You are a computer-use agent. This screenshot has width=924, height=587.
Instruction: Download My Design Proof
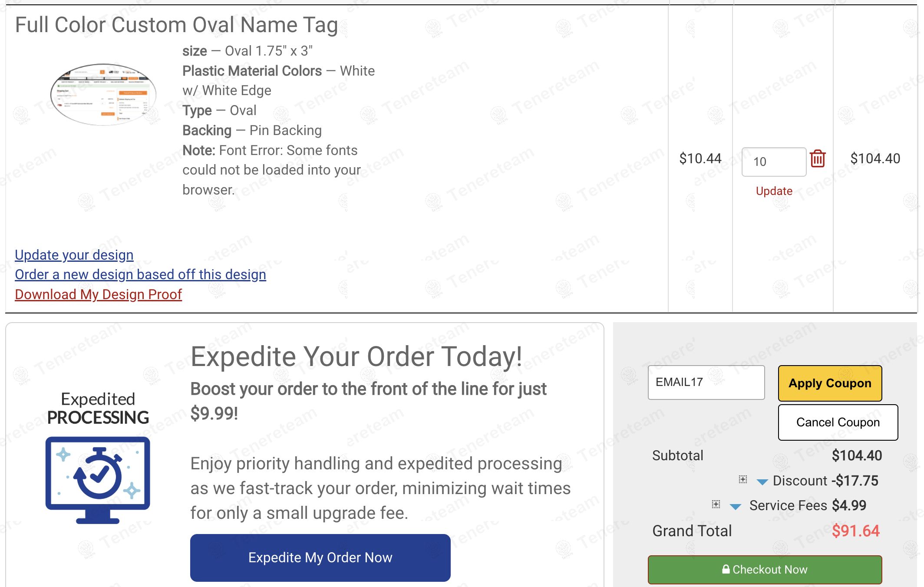[98, 294]
